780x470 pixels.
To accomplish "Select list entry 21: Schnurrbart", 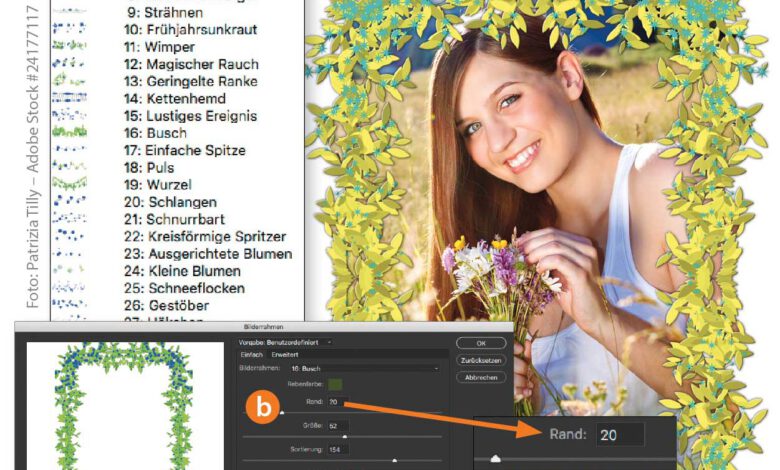I will (x=175, y=219).
